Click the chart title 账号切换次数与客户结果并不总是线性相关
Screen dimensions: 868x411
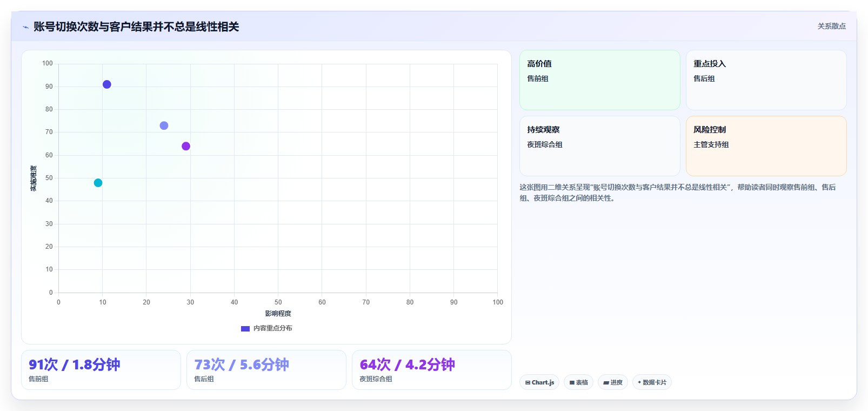pyautogui.click(x=136, y=26)
